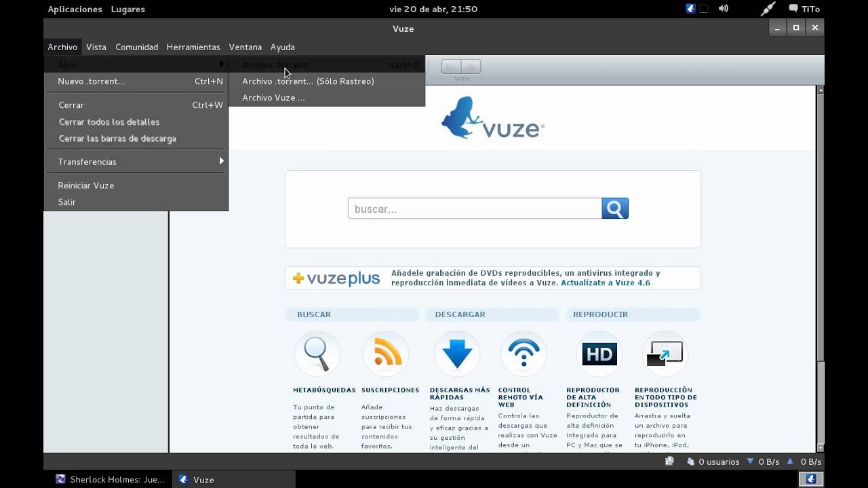Select Archivo Vuze ... submenu item
This screenshot has width=868, height=488.
(x=327, y=98)
